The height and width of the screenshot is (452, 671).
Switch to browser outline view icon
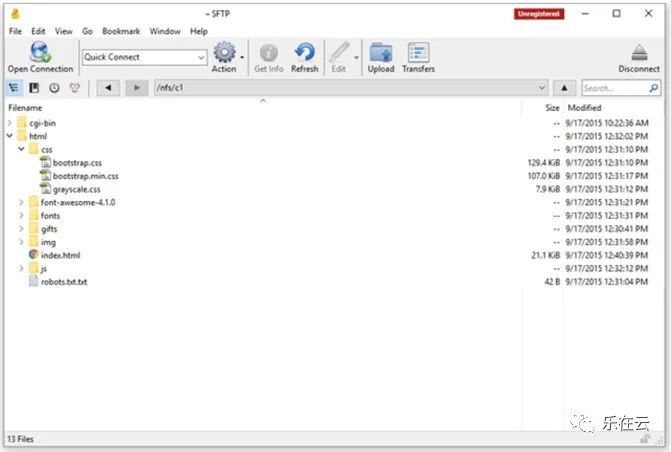(14, 88)
